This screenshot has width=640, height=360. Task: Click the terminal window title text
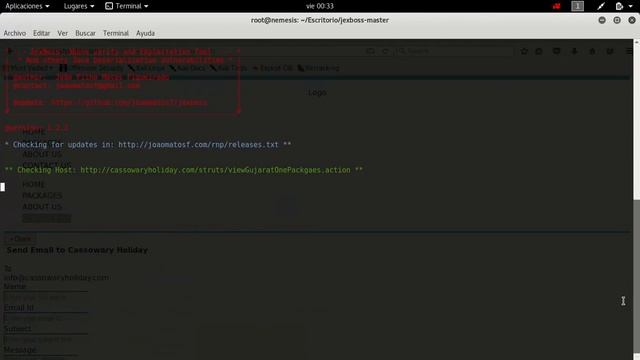[320, 20]
